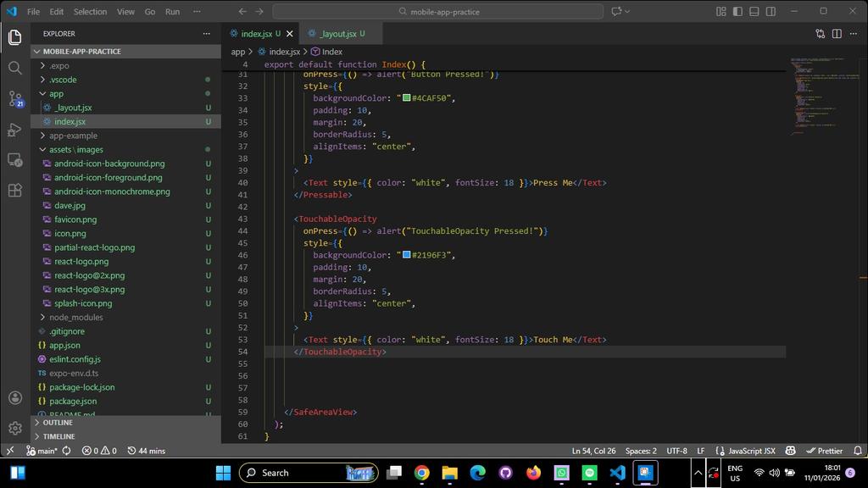Screen dimensions: 868x488
Task: Collapse the MOBILE-APP-PRACTICE root folder
Action: pos(126,52)
